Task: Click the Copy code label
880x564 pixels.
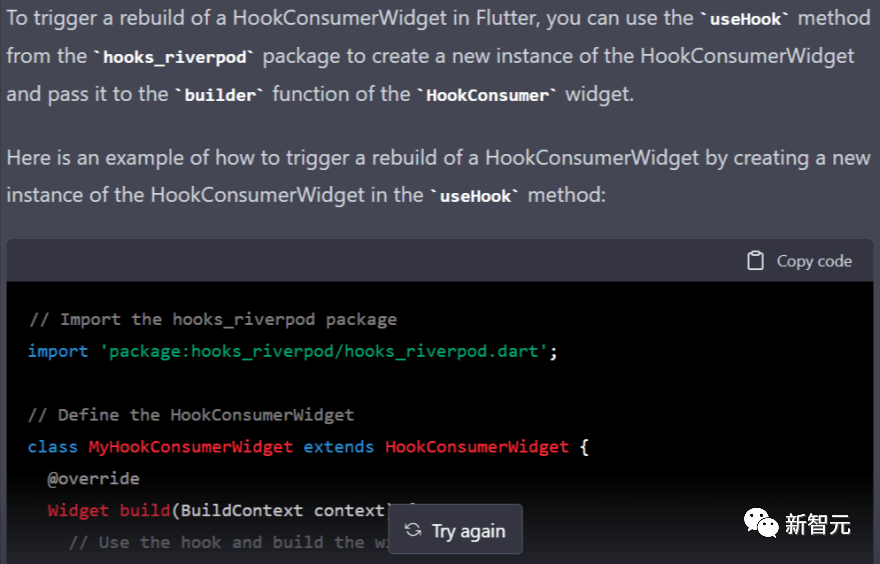Action: tap(814, 261)
